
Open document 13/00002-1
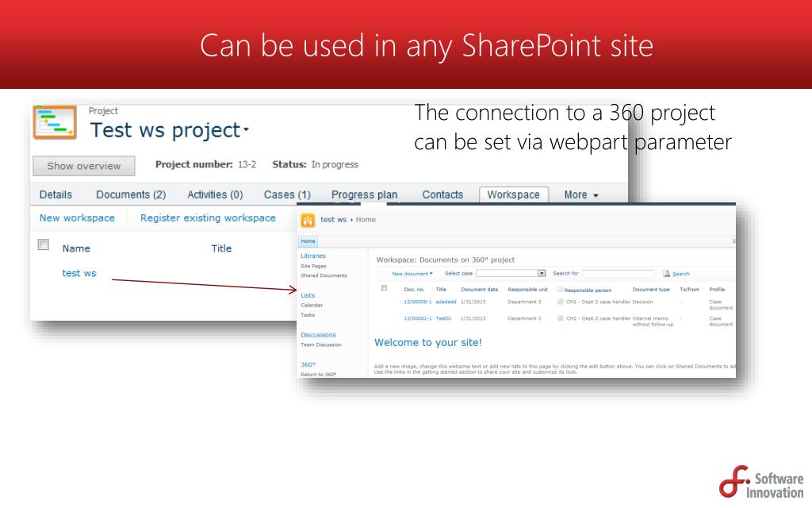pos(417,318)
